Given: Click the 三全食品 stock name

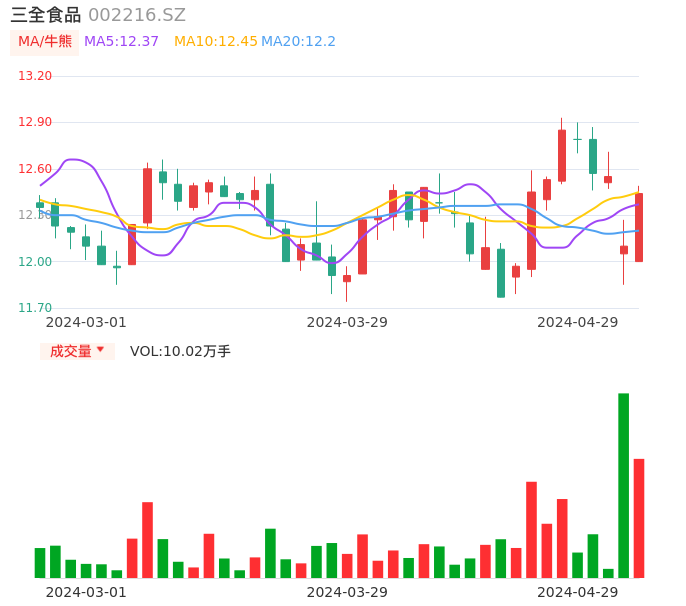Looking at the screenshot, I should 45,15.
